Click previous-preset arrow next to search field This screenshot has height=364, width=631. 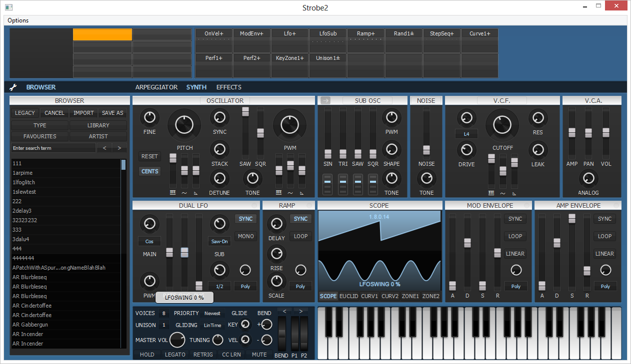[x=104, y=148]
